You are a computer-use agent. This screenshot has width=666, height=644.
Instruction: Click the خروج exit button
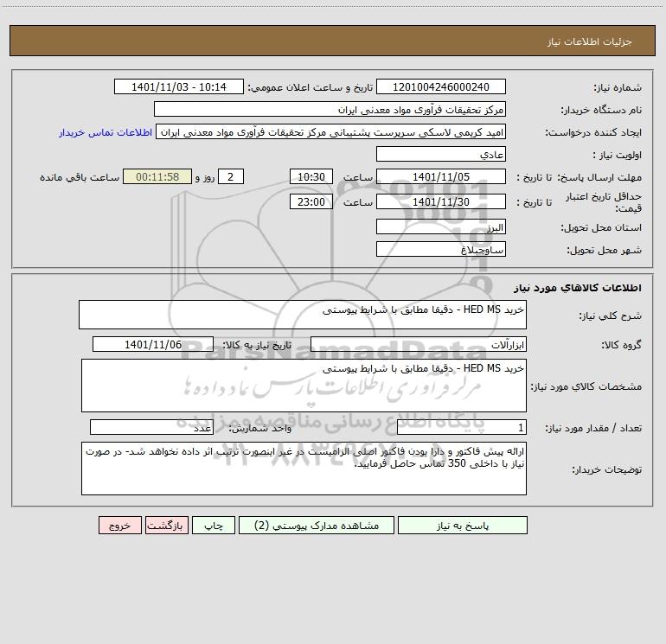pos(119,526)
